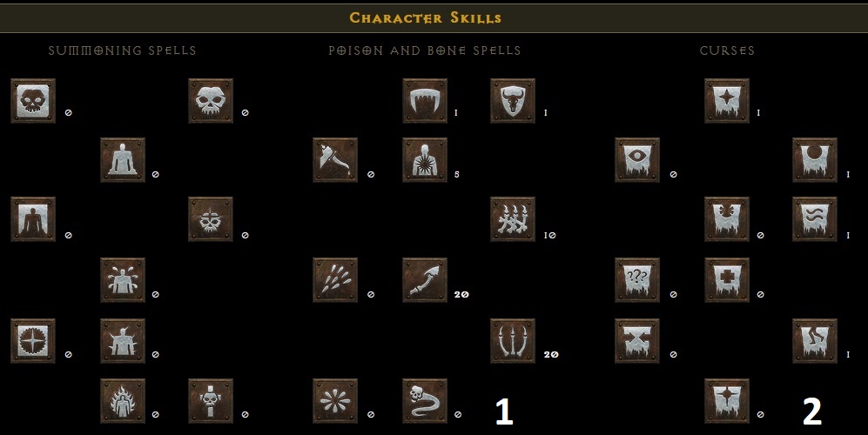Select the Teeth fangs skill icon

tap(425, 101)
